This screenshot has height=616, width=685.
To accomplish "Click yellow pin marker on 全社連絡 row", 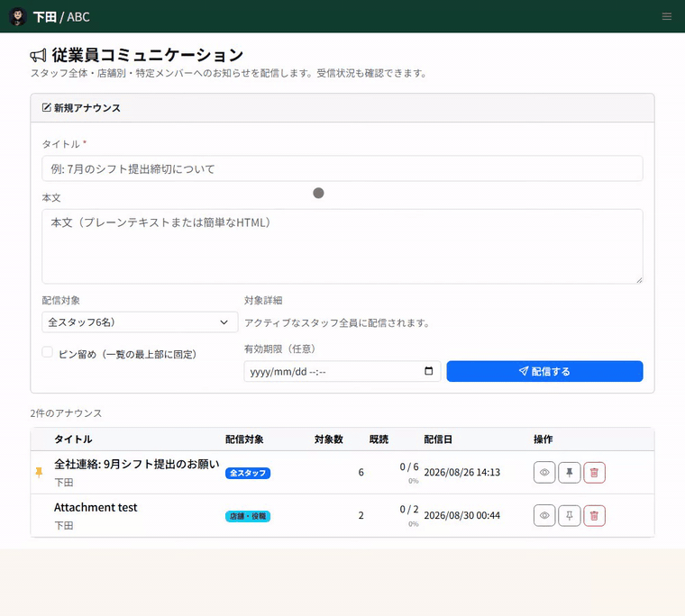I will coord(39,473).
